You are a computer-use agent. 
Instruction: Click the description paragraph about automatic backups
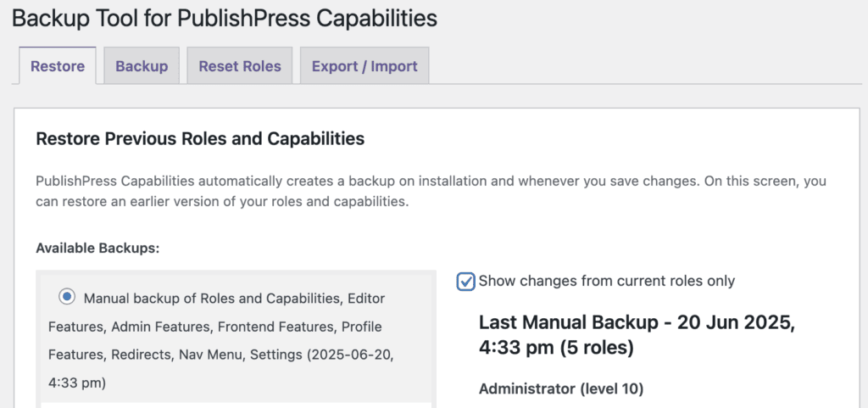point(431,192)
